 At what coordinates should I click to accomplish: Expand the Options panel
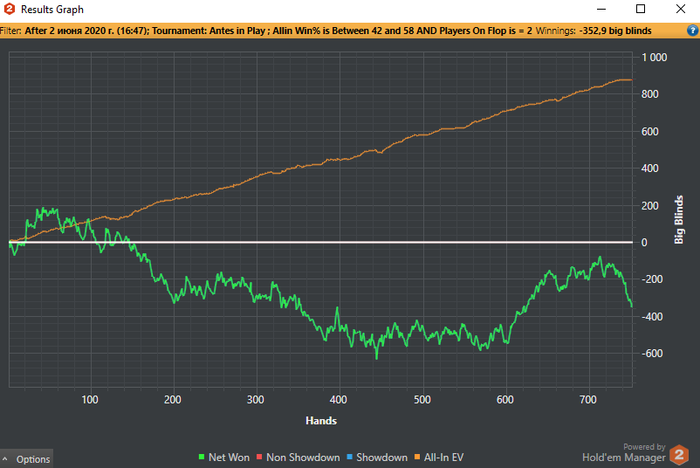coord(27,459)
